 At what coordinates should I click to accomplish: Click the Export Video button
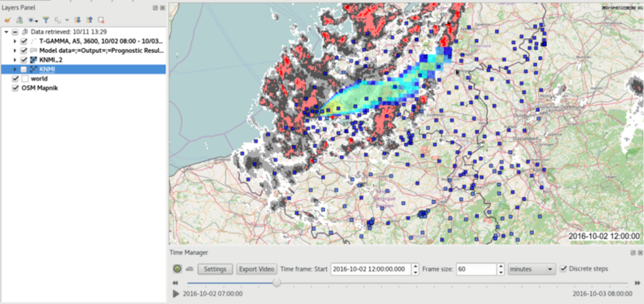click(x=257, y=269)
